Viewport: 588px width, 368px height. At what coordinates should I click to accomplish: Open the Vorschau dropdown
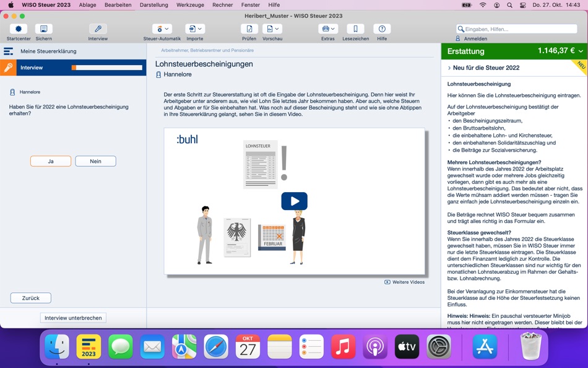coord(272,29)
